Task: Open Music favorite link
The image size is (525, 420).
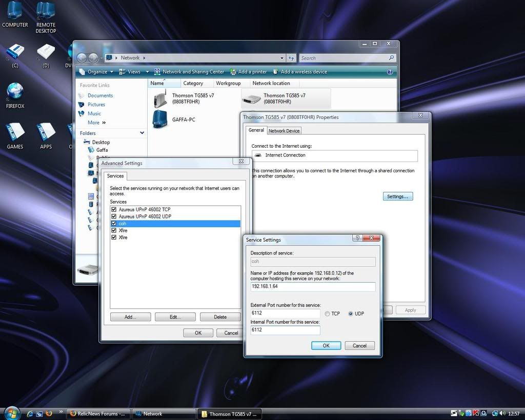Action: pyautogui.click(x=94, y=113)
